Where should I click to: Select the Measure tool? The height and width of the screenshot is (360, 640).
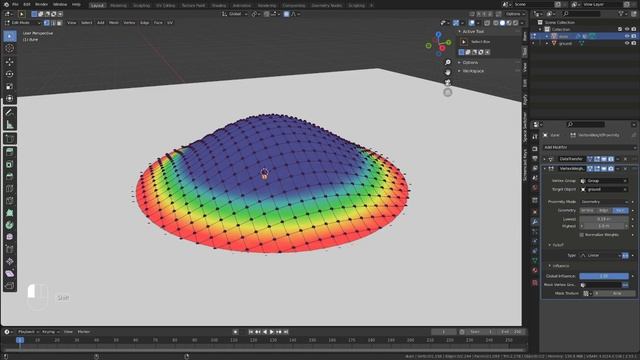[x=9, y=125]
